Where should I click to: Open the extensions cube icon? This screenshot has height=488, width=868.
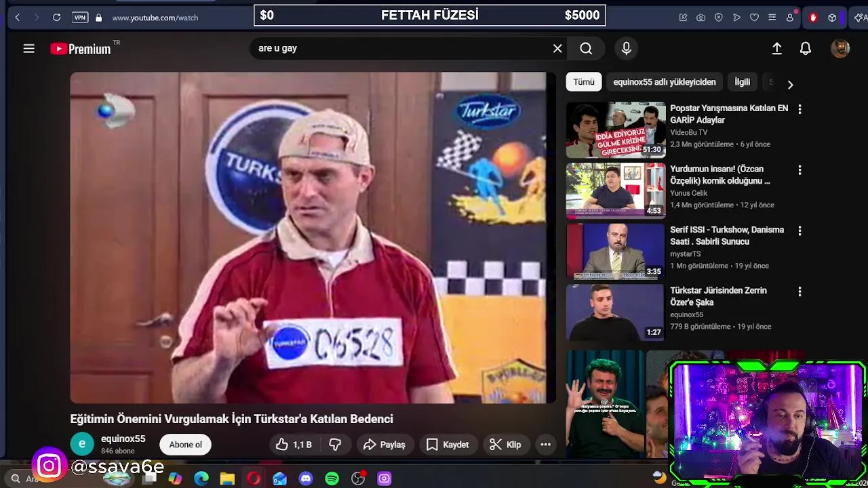pos(832,18)
